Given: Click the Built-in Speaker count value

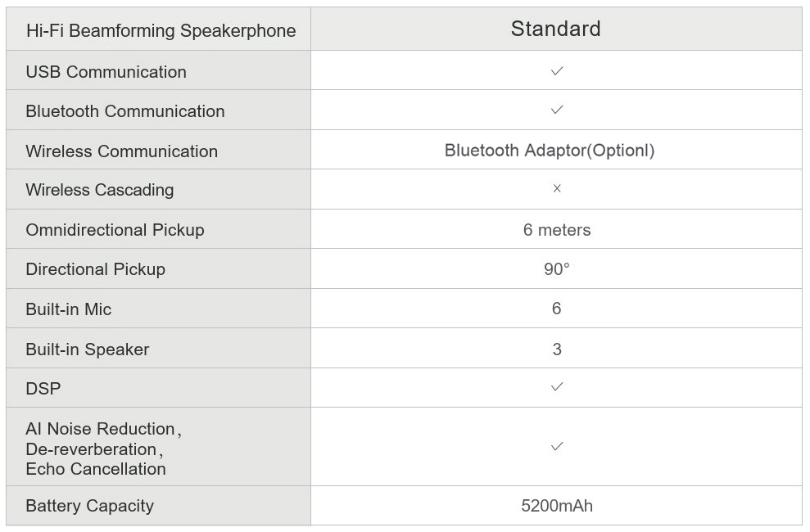Looking at the screenshot, I should [x=556, y=349].
